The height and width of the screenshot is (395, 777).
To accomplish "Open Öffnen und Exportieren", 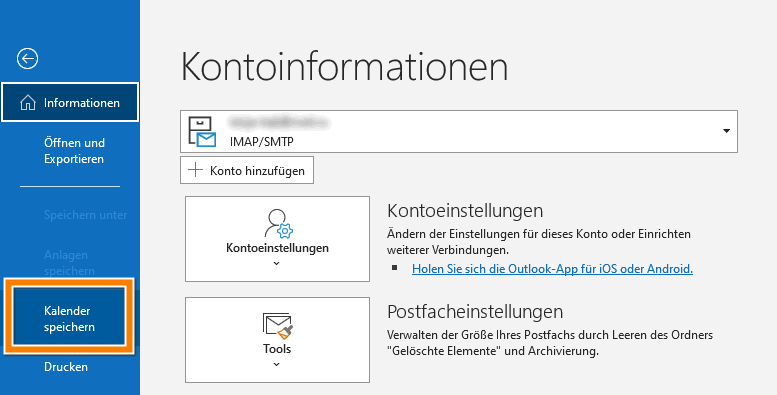I will click(x=74, y=151).
